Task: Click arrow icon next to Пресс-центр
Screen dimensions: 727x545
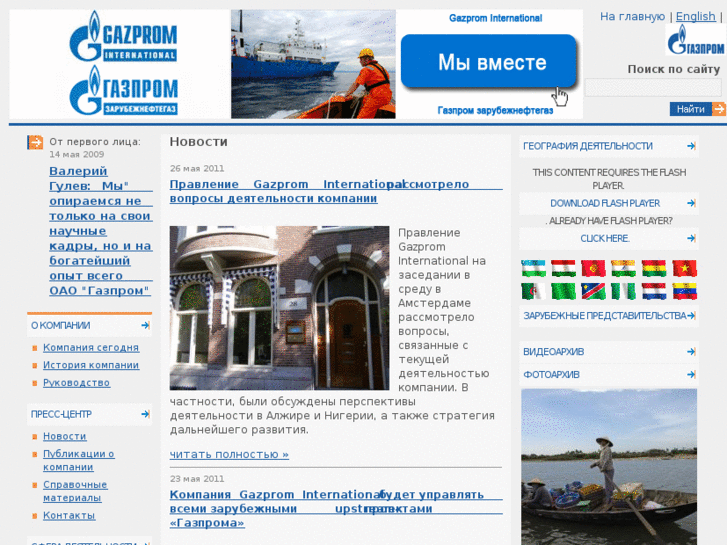Action: [x=145, y=414]
